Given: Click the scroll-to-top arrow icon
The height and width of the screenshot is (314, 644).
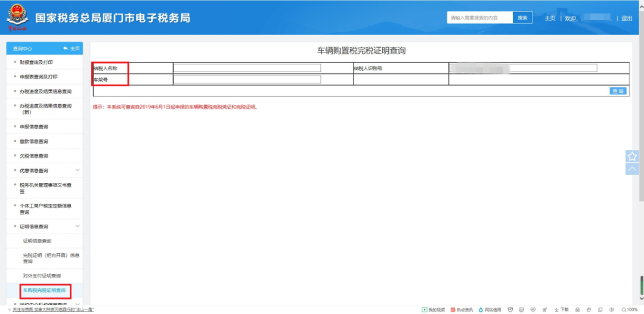Looking at the screenshot, I should pyautogui.click(x=632, y=169).
